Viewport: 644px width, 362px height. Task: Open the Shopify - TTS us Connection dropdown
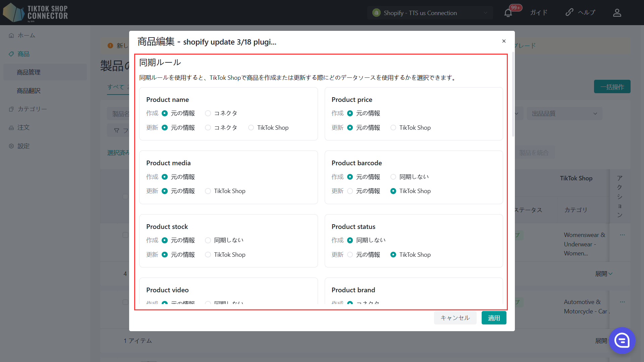(430, 13)
